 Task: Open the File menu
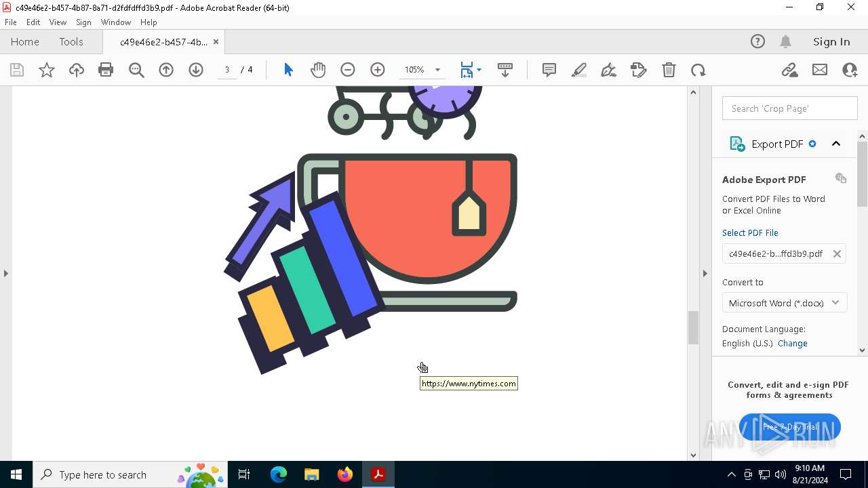pyautogui.click(x=11, y=22)
